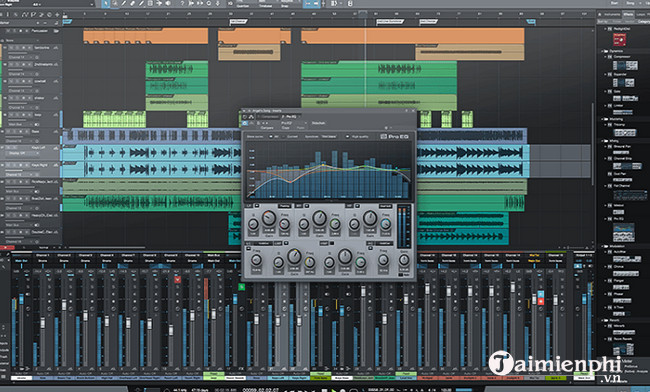Toggle the High quality option in Pro EQ
This screenshot has height=392, width=650.
pyautogui.click(x=347, y=136)
